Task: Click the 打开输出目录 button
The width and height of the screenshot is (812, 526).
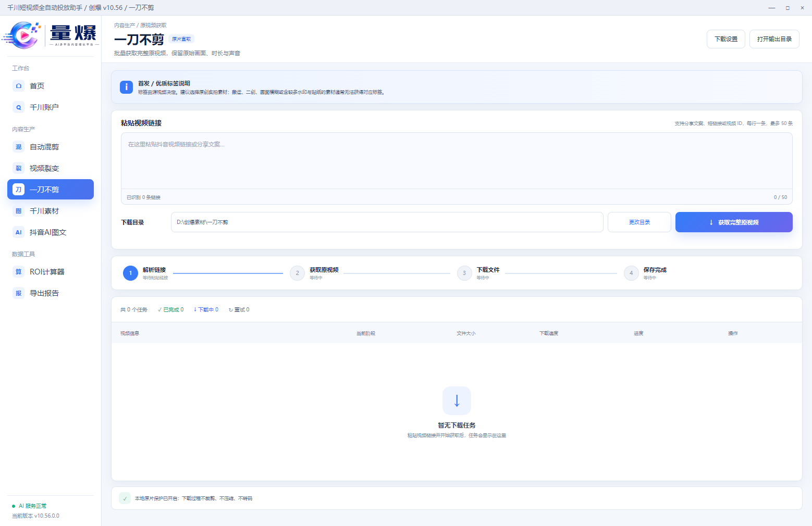Action: 774,39
